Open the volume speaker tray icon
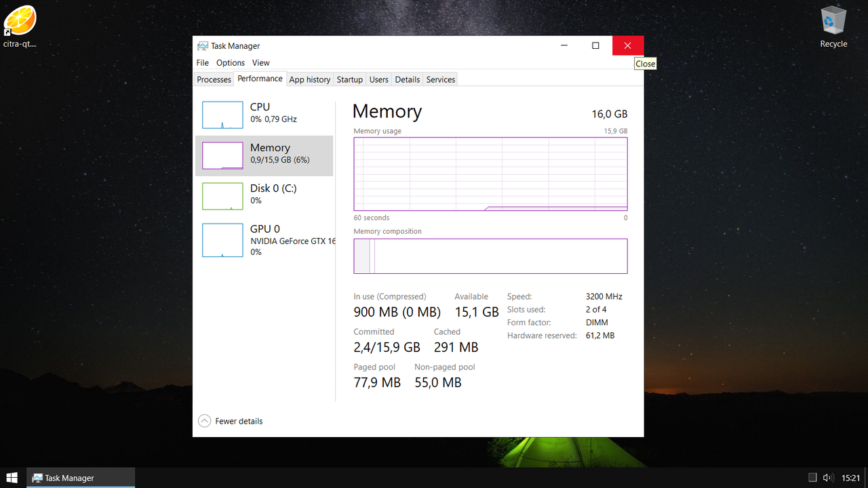 coord(827,478)
